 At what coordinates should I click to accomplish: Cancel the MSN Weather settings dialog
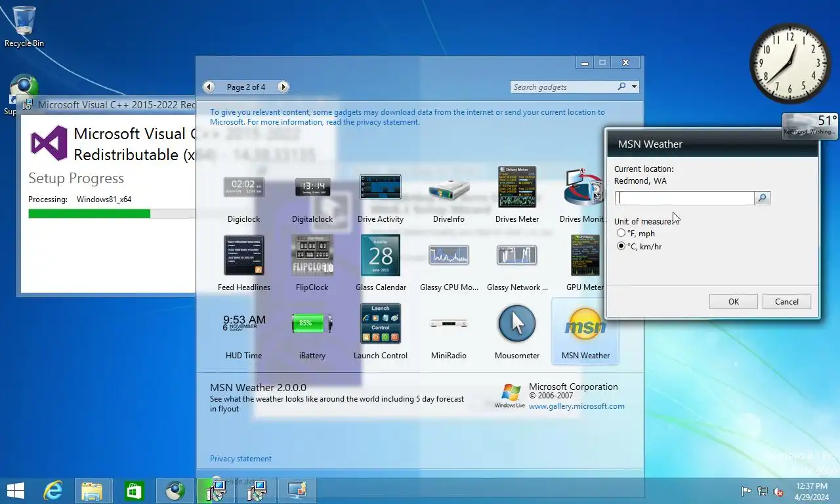coord(787,302)
